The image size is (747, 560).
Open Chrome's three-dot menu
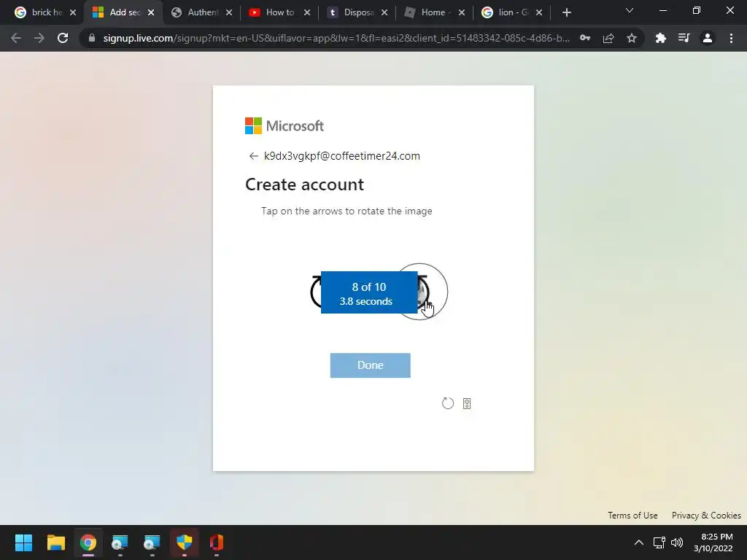point(731,38)
